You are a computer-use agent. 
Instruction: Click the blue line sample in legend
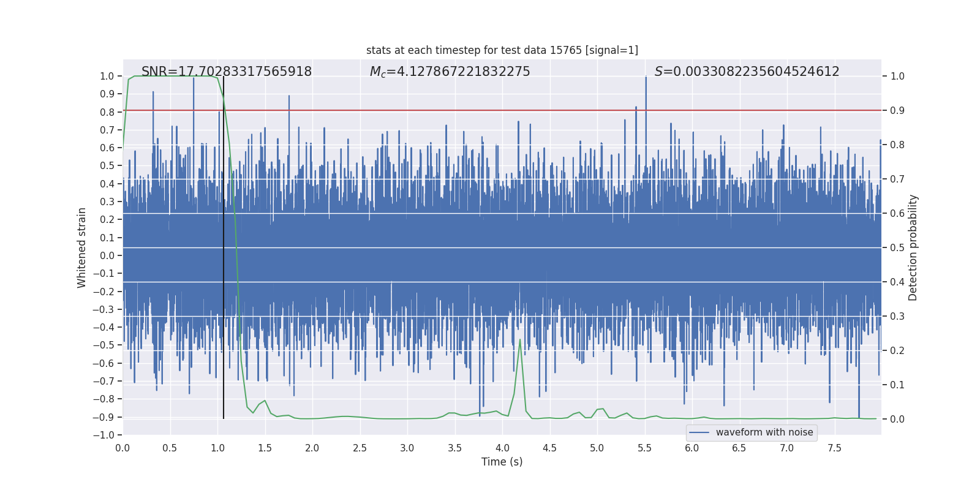(699, 432)
